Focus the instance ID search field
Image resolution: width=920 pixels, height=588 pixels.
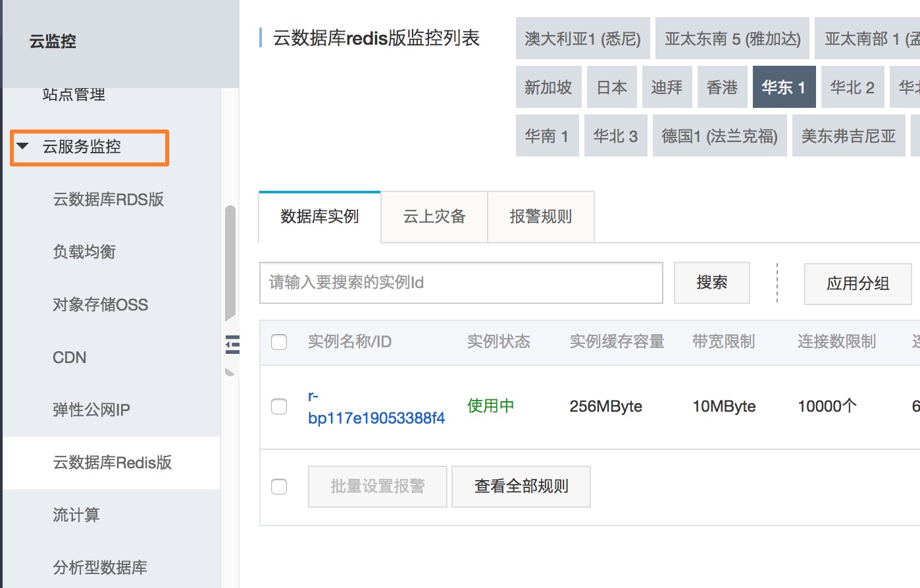point(461,283)
